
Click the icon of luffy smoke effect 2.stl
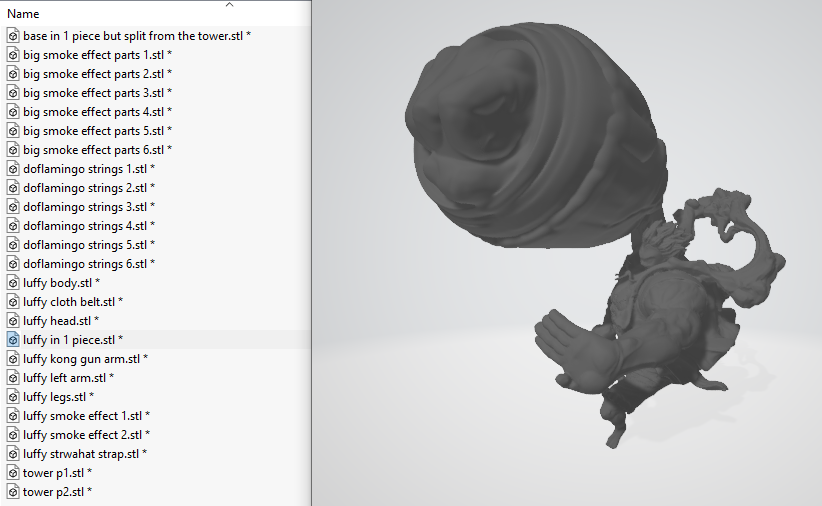[13, 435]
